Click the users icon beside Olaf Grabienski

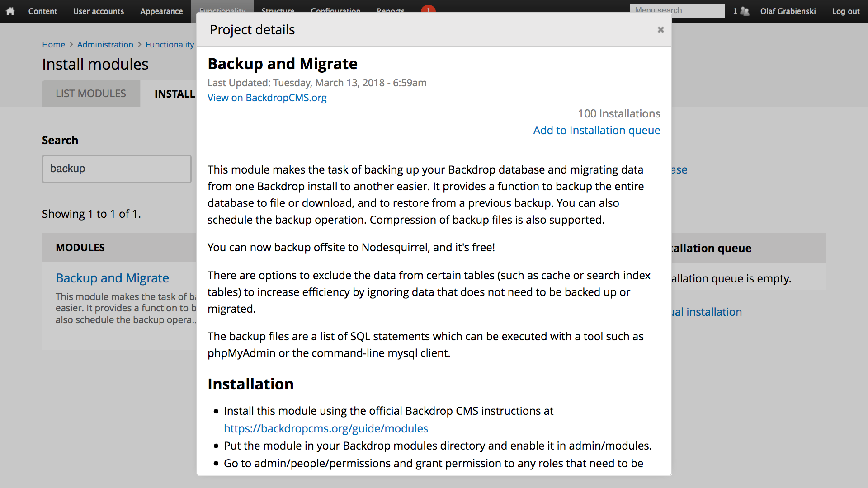[x=744, y=11]
